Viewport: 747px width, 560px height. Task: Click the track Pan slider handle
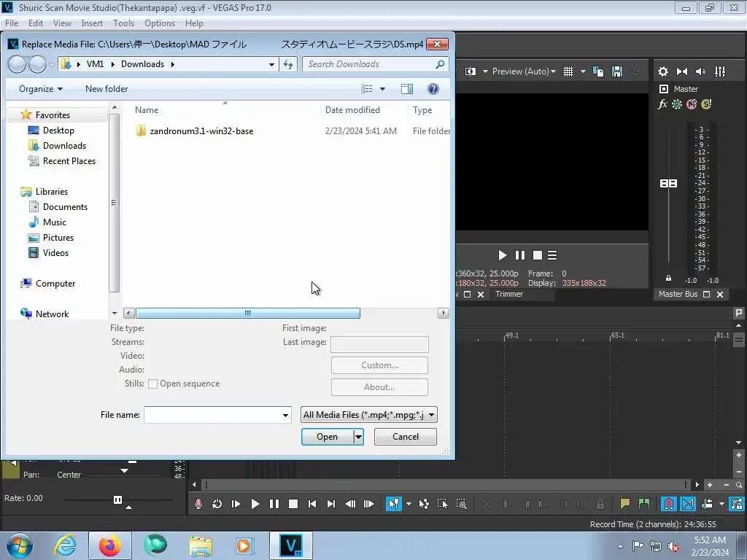(x=124, y=471)
